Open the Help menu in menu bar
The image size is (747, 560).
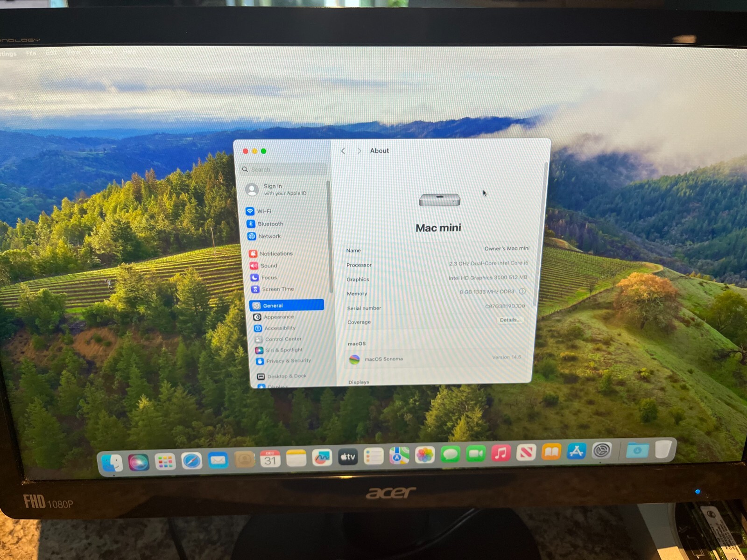click(x=130, y=51)
